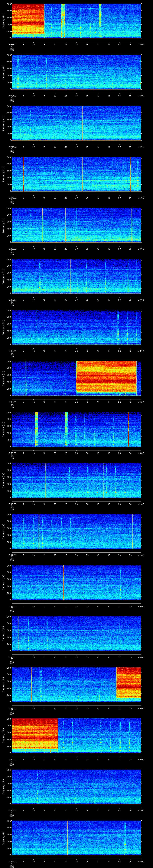Image resolution: width=153 pixels, height=868 pixels.
Task: Click the 6:35:00 start time label
Action: coord(12,249)
